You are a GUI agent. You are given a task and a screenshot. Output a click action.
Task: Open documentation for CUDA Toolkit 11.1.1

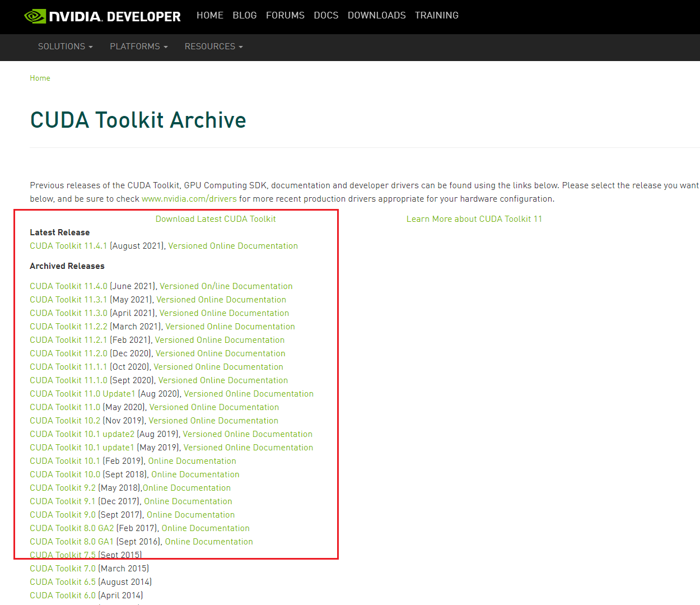point(218,367)
